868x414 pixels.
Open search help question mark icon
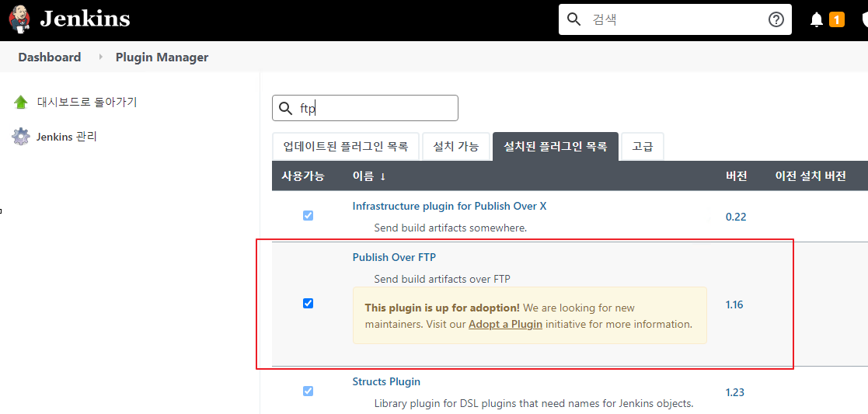pos(776,19)
